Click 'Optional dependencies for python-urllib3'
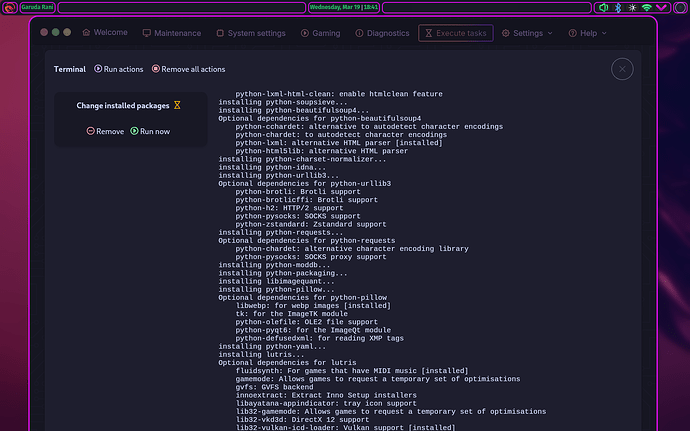The image size is (690, 431). 305,184
